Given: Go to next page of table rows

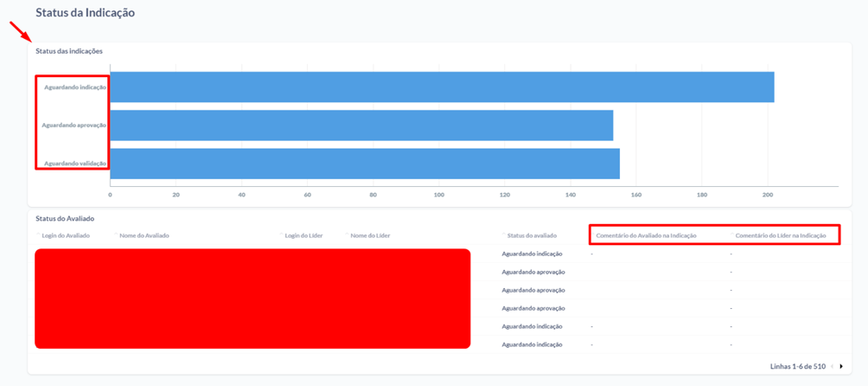Looking at the screenshot, I should coord(841,366).
